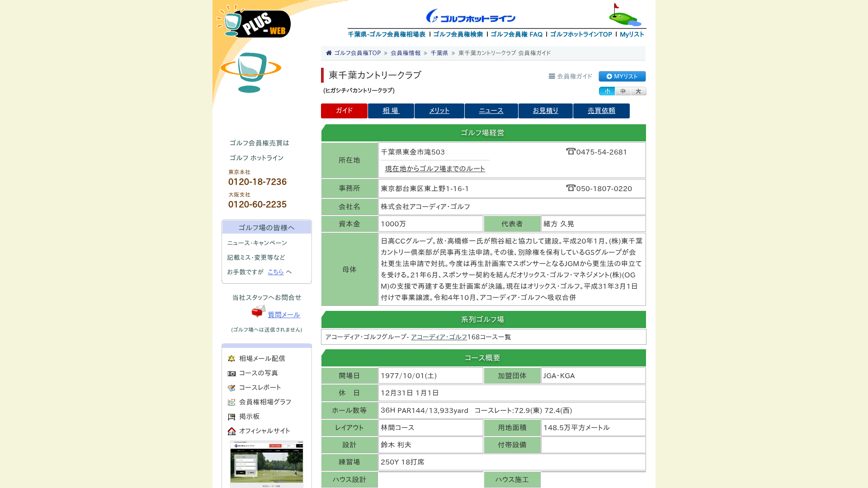The height and width of the screenshot is (488, 868).
Task: Click 会員権情報 in breadcrumb
Action: coord(406,53)
